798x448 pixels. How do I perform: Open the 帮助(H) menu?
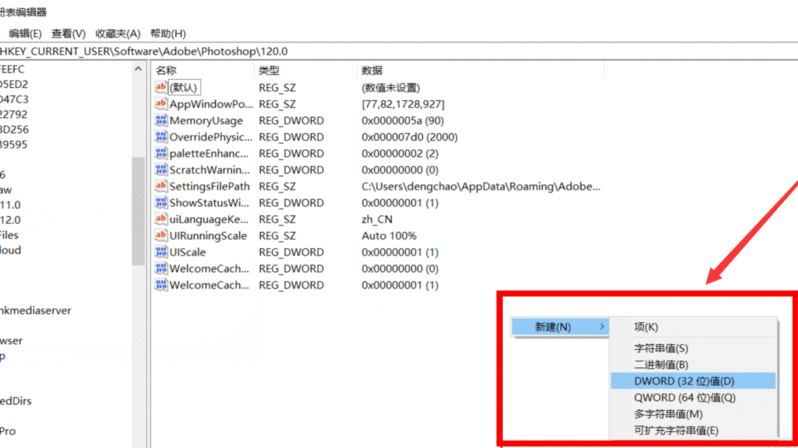168,34
